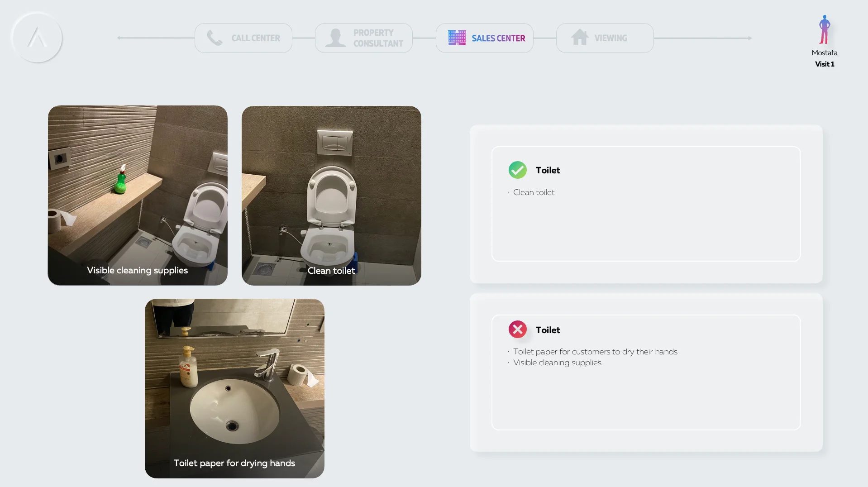This screenshot has width=868, height=487.
Task: Click the building grid icon for Sales Center
Action: point(457,38)
